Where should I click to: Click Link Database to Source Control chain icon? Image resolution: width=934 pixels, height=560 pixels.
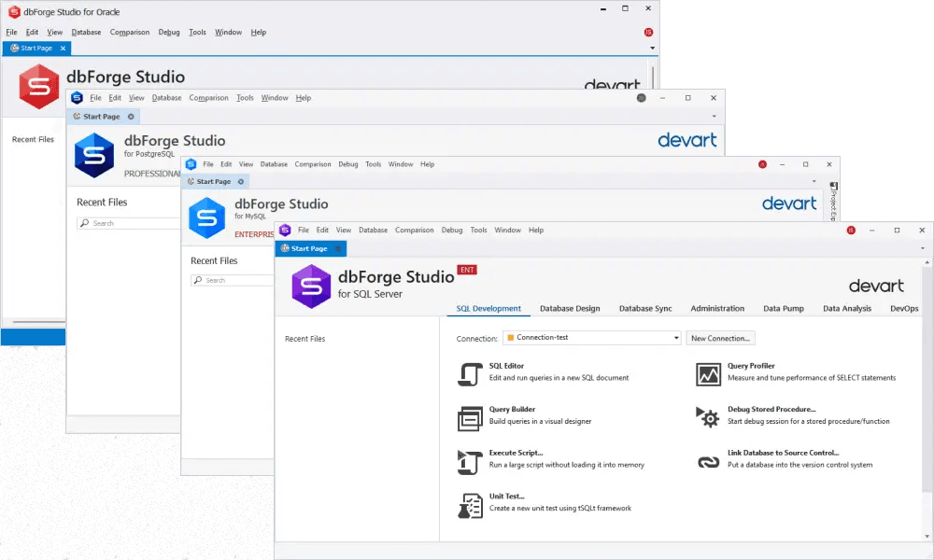(708, 462)
